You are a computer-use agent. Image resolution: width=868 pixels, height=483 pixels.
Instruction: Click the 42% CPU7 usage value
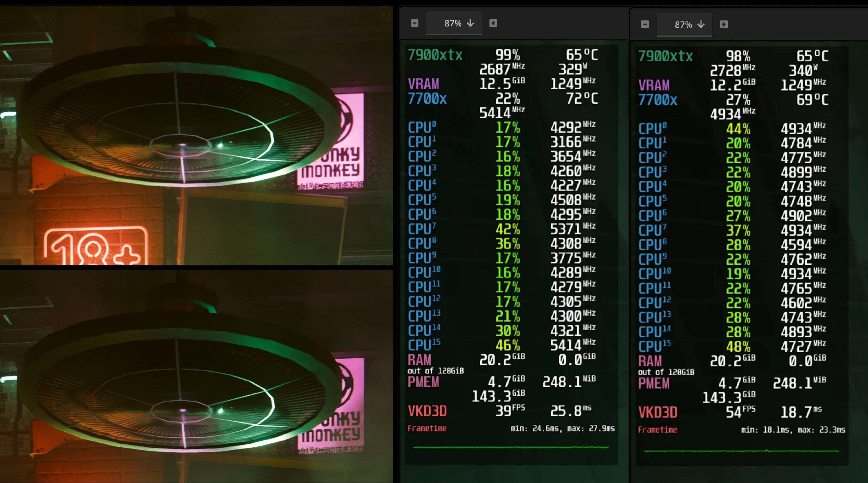tap(507, 229)
